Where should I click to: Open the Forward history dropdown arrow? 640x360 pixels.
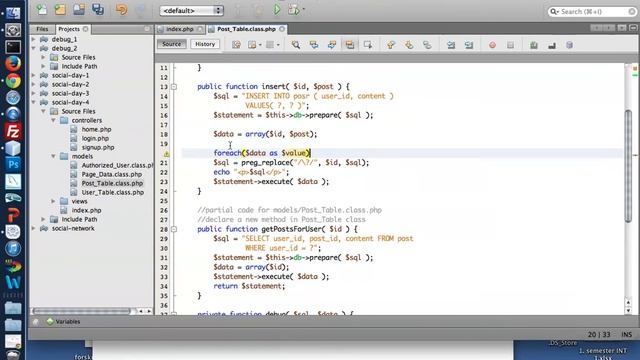(x=278, y=45)
